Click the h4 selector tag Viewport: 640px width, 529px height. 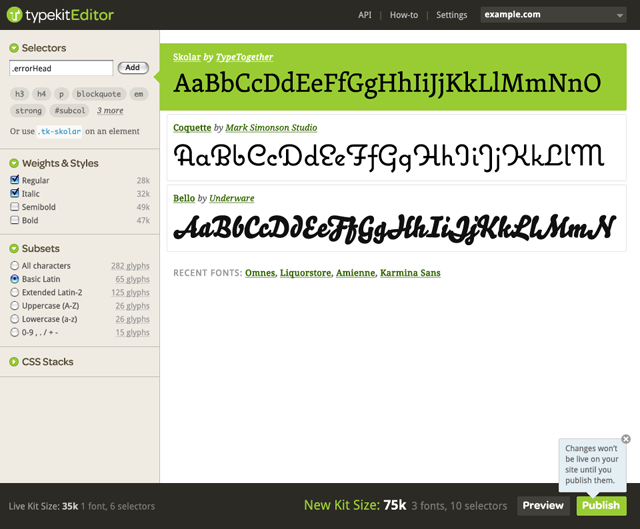point(42,94)
